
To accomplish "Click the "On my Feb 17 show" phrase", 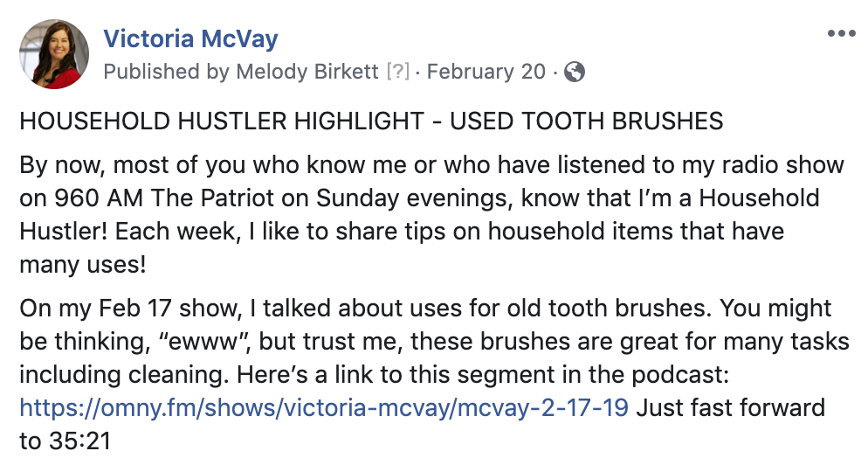I will coord(131,309).
